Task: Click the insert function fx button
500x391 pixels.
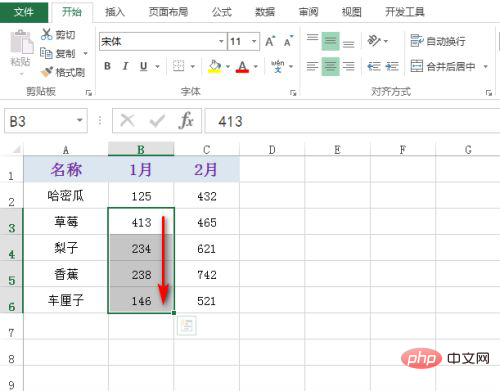Action: tap(186, 120)
